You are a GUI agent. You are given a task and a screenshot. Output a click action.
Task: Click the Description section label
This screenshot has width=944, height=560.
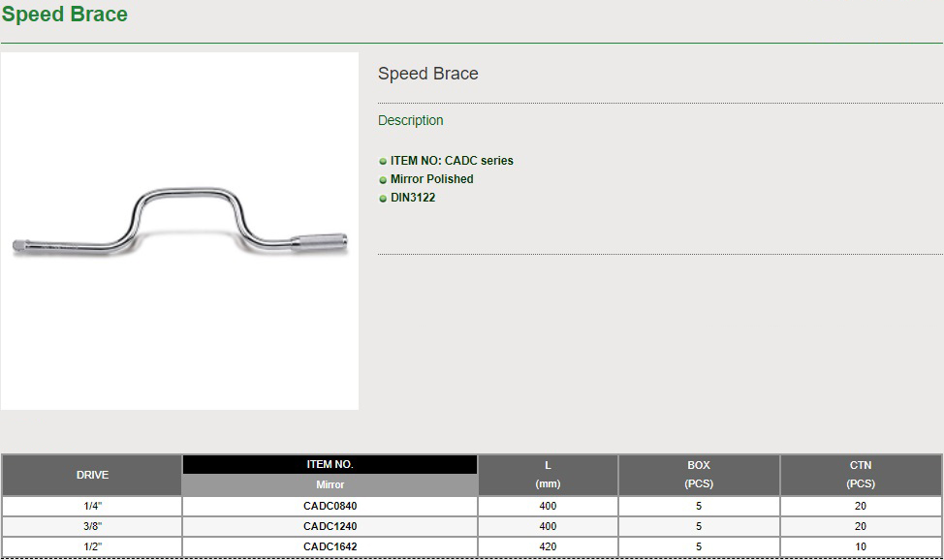tap(411, 120)
